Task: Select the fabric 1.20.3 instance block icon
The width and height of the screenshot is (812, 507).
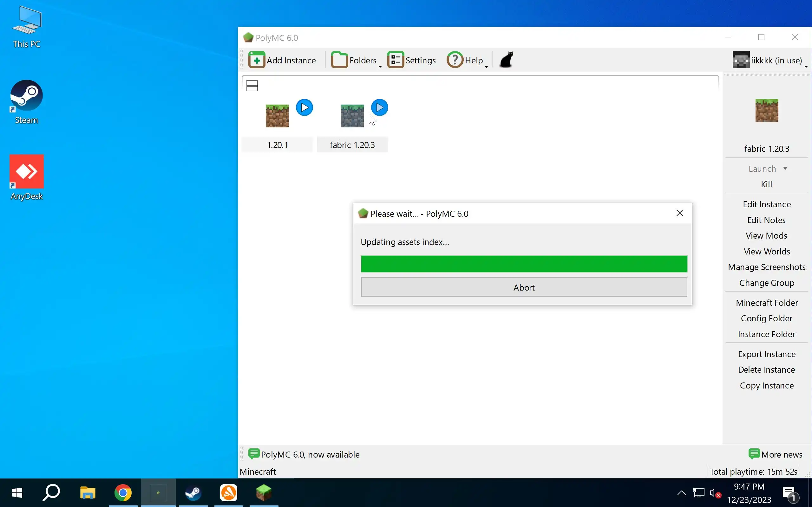Action: pyautogui.click(x=352, y=116)
